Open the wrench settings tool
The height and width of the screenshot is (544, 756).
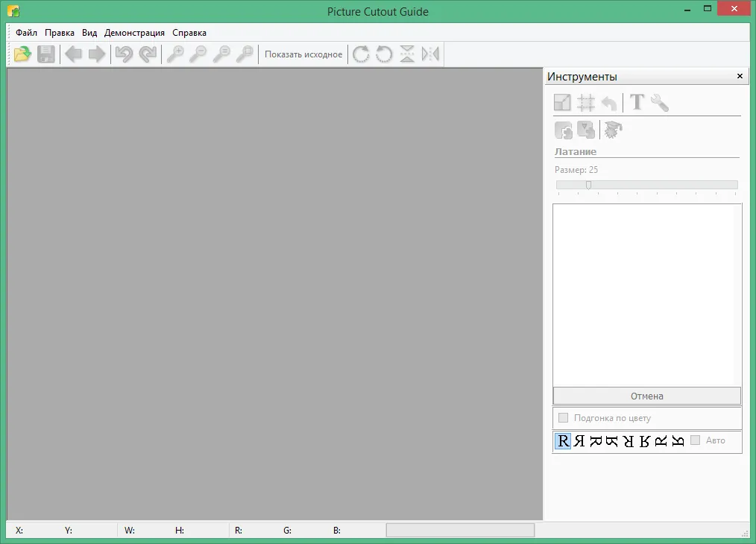[660, 102]
